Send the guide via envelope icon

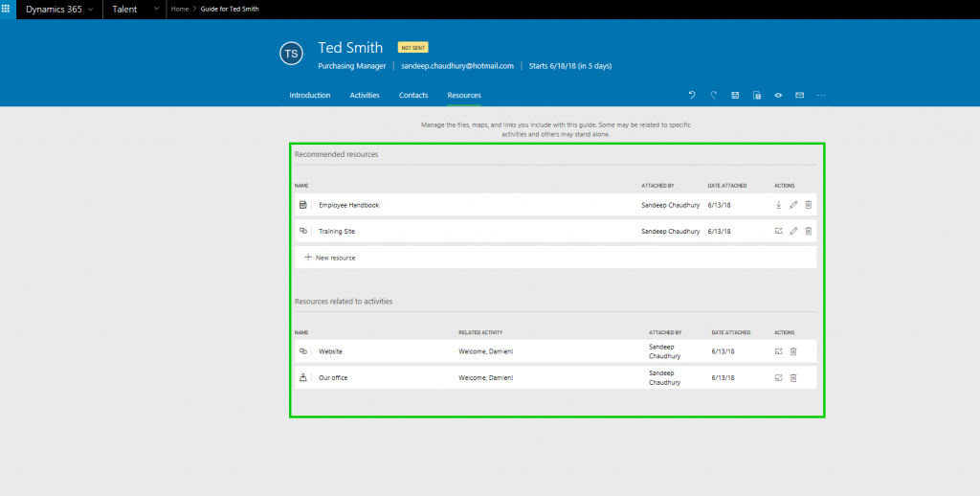click(799, 95)
